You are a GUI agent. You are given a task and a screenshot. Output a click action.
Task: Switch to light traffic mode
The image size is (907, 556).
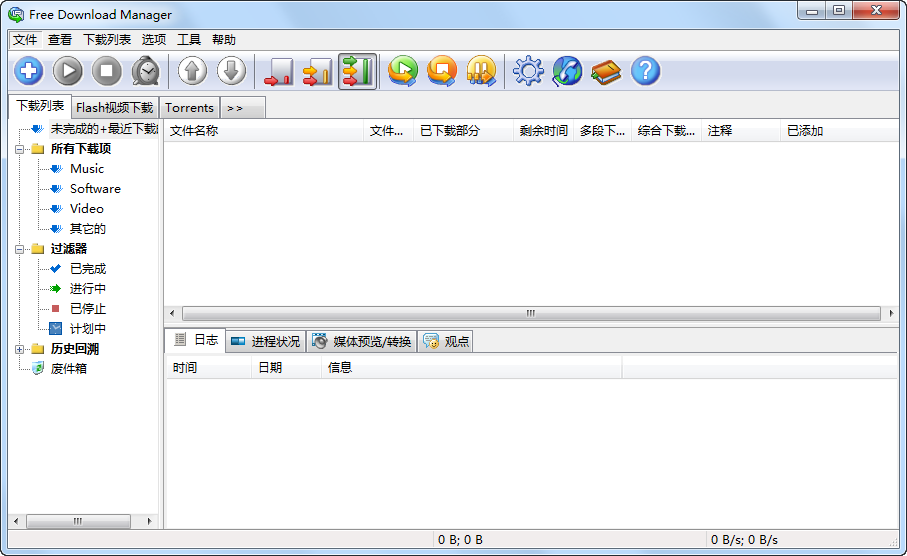(278, 72)
